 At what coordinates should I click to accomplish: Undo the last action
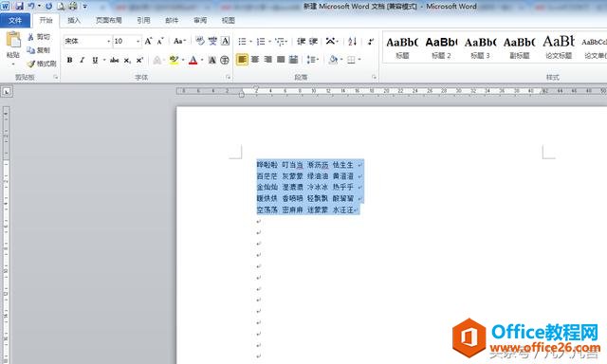[31, 7]
